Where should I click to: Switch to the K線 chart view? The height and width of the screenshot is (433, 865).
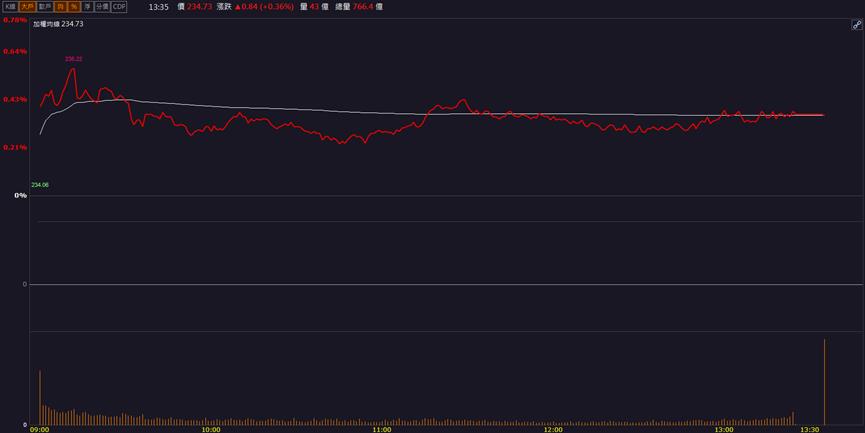pos(10,7)
